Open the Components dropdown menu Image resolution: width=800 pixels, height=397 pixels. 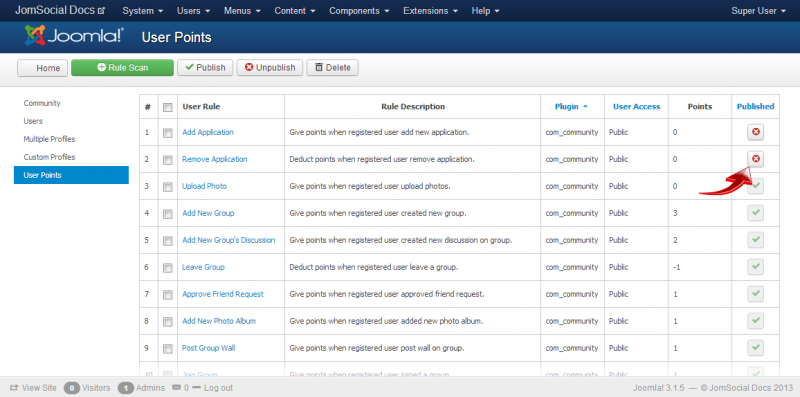tap(359, 11)
